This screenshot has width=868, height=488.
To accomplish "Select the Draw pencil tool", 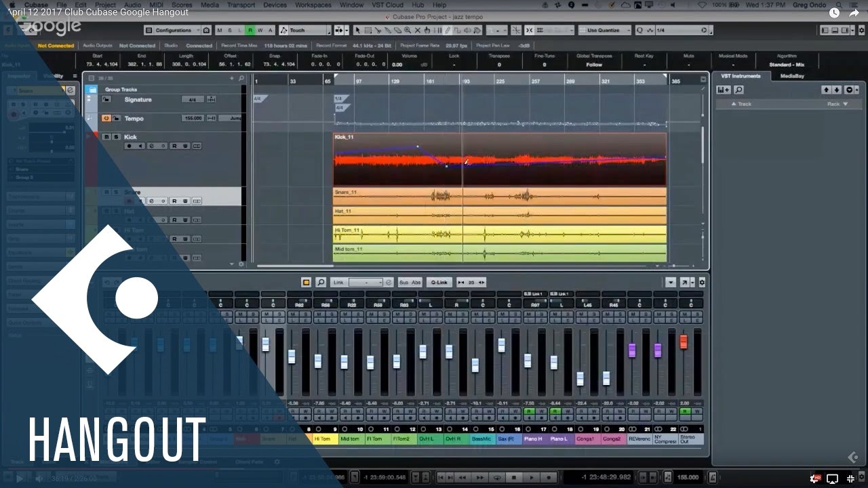I will tap(448, 30).
